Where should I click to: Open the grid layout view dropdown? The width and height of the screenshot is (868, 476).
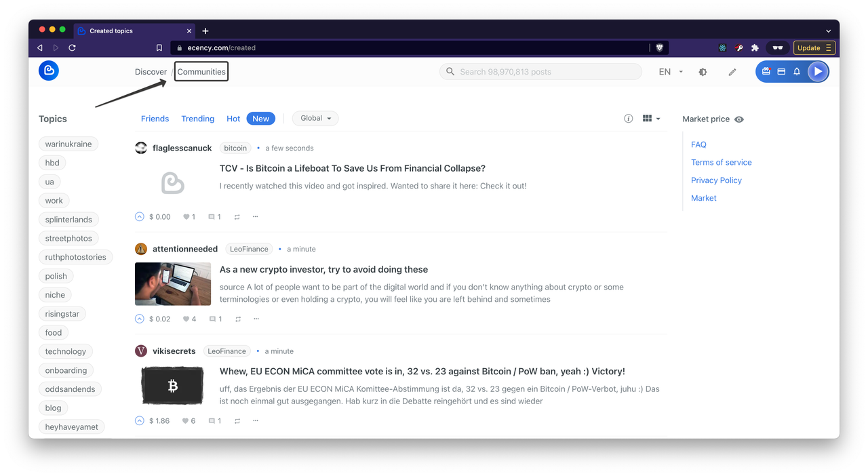click(x=650, y=118)
